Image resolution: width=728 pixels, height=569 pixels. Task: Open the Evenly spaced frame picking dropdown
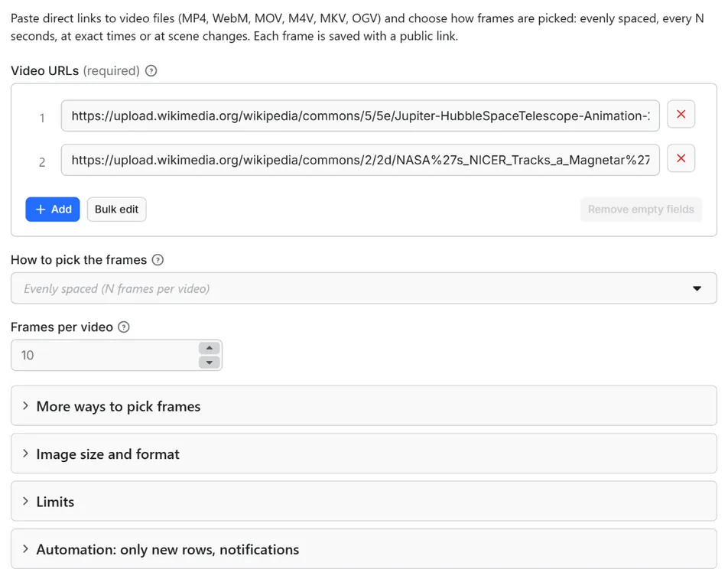pyautogui.click(x=363, y=288)
